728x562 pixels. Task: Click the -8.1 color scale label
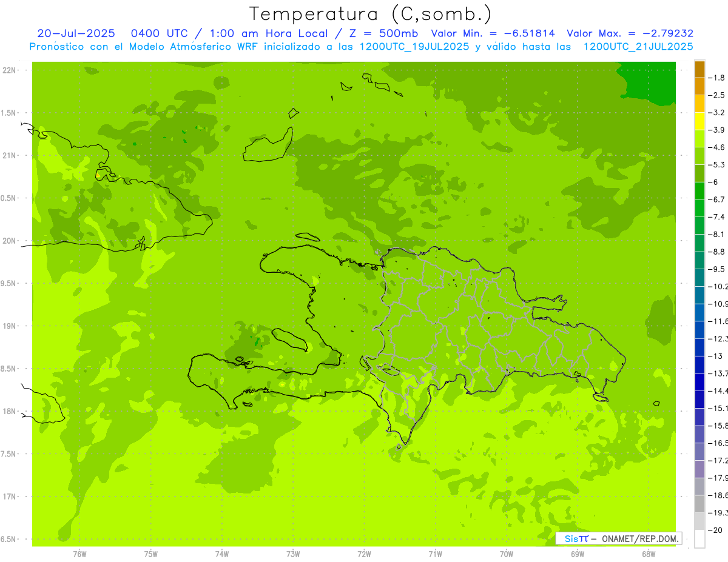tap(717, 234)
